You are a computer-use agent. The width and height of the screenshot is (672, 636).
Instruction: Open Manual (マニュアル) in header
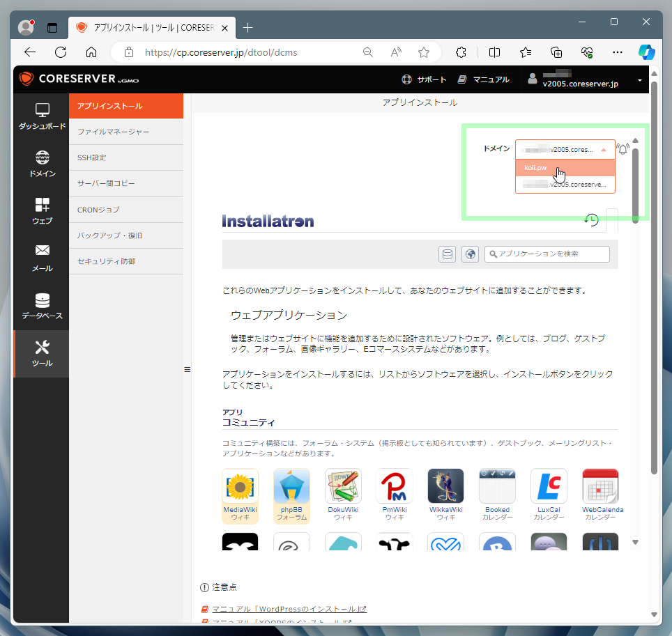pyautogui.click(x=483, y=79)
